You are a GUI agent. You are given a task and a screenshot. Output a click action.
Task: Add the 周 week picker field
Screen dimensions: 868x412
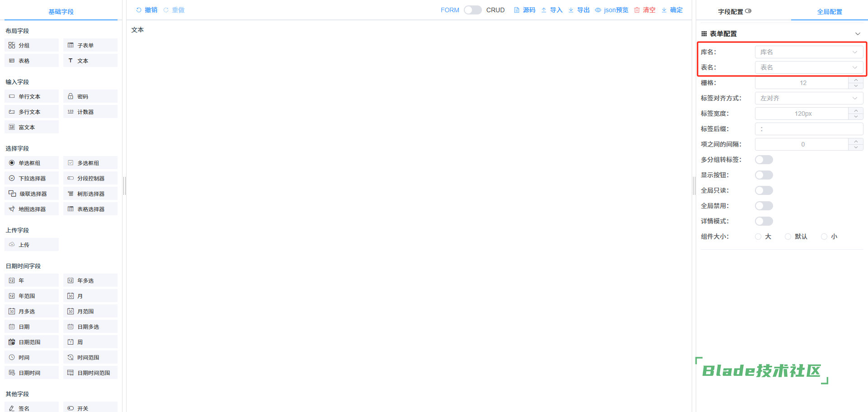[x=90, y=342]
